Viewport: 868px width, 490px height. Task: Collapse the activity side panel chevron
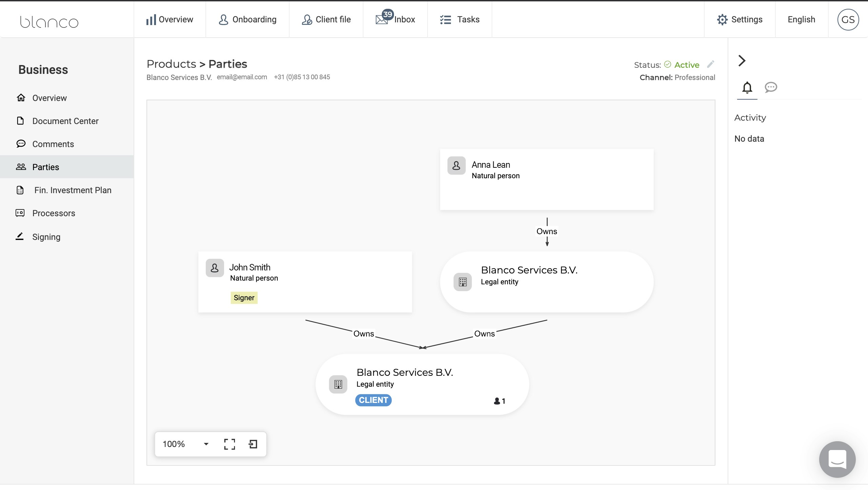[x=742, y=61]
